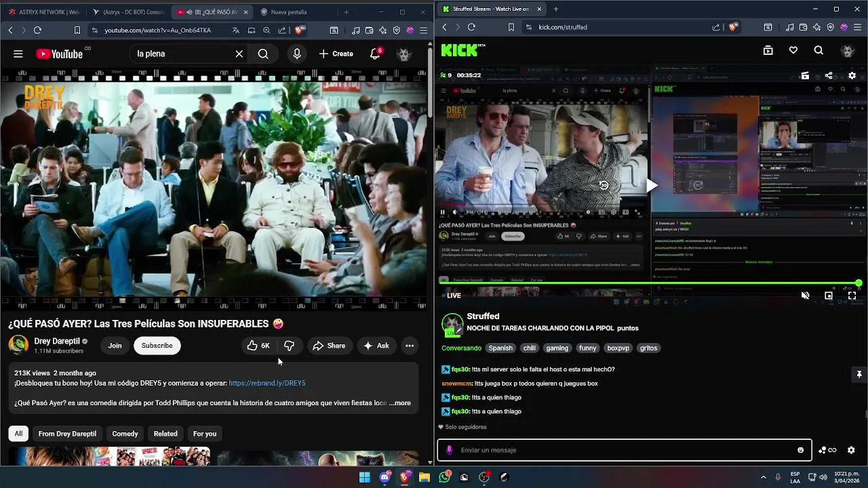Screen dimensions: 868x488
Task: Click the clip icon on Kick player
Action: 805,75
